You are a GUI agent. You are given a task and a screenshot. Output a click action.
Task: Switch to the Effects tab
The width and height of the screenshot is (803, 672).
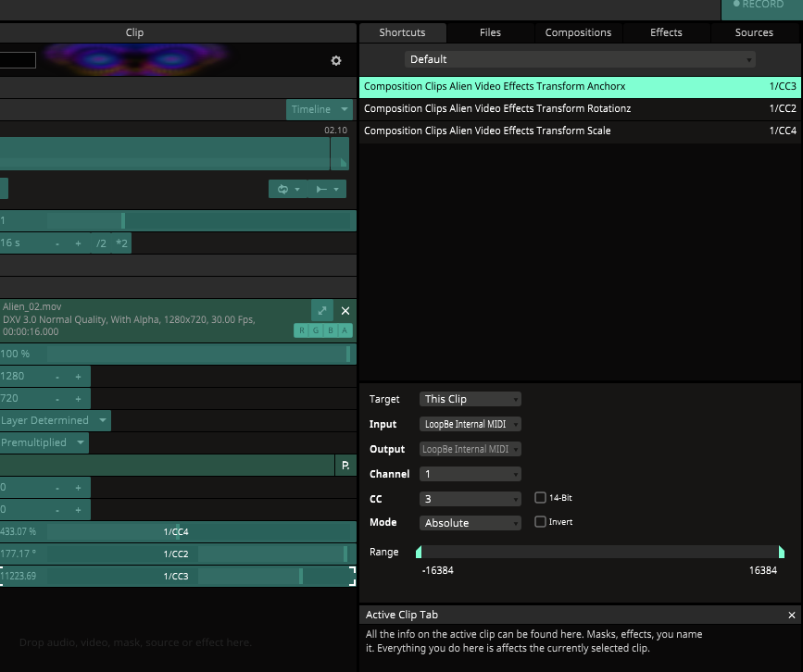pyautogui.click(x=666, y=32)
